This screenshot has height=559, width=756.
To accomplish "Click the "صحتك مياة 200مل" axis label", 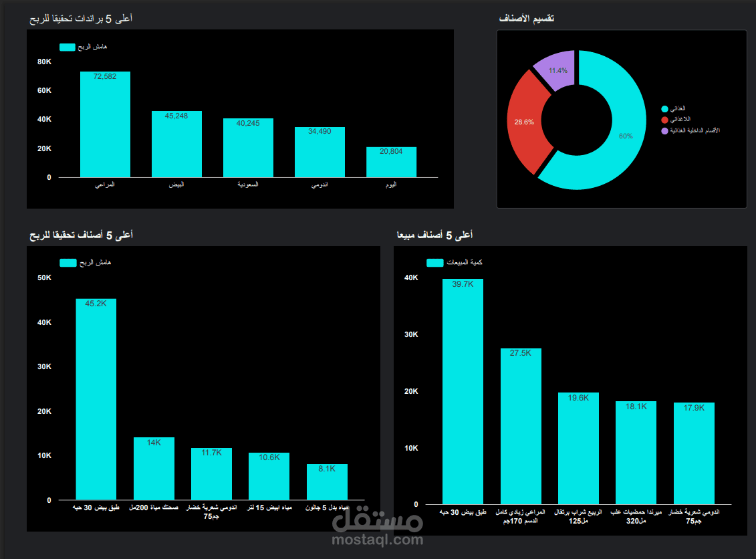I will (154, 508).
